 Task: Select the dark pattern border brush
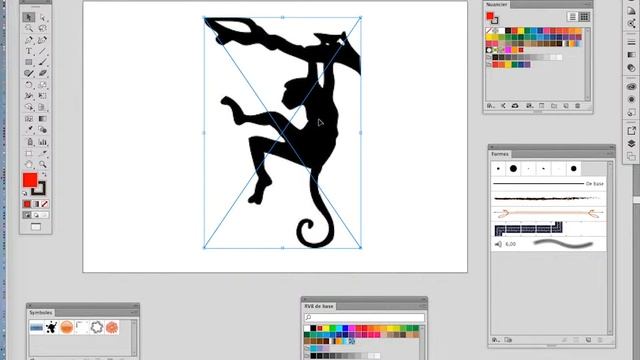point(549,229)
